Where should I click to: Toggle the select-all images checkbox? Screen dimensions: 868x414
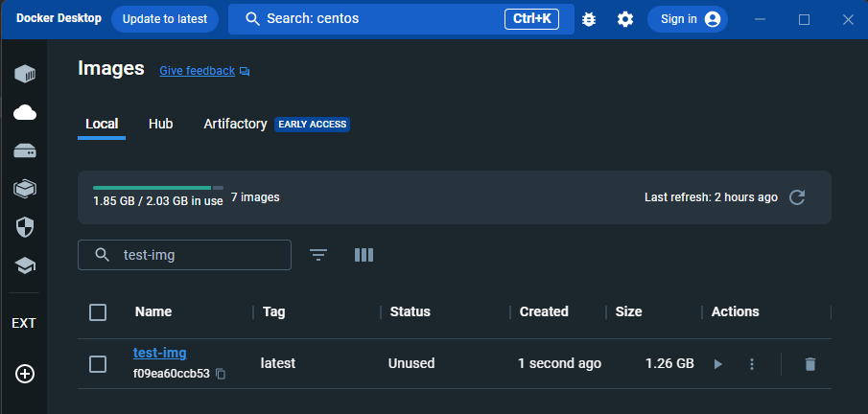(98, 312)
